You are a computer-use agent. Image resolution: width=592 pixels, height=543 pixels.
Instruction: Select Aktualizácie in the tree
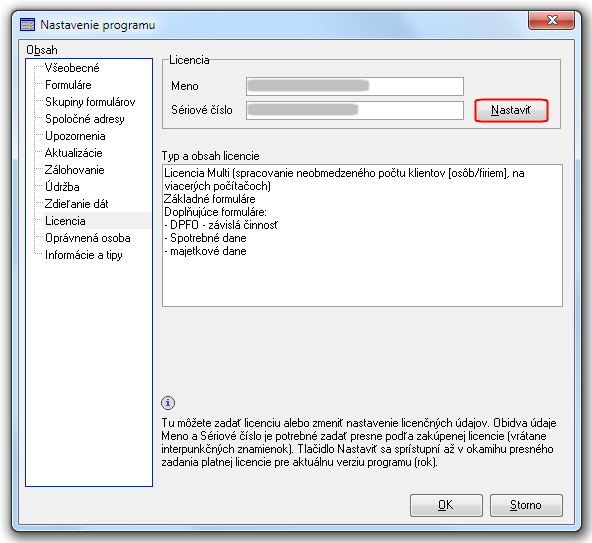point(73,153)
